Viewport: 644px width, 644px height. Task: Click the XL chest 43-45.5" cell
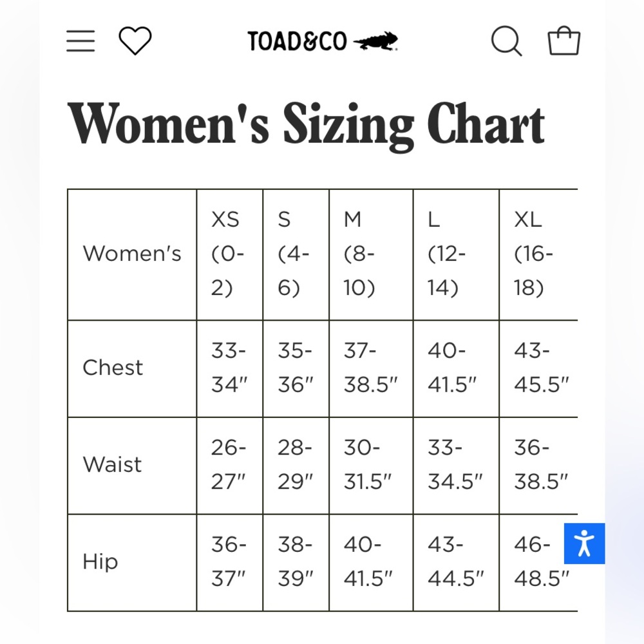[538, 368]
